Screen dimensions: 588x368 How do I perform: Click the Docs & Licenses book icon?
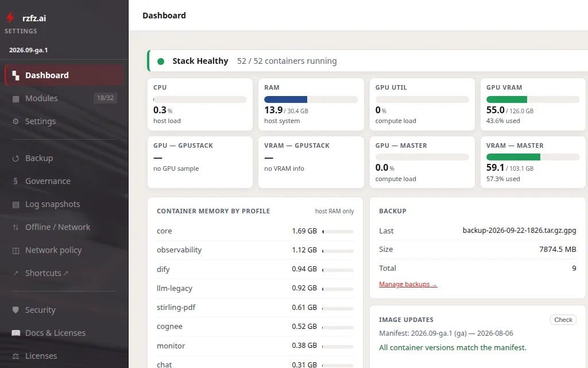(x=16, y=333)
